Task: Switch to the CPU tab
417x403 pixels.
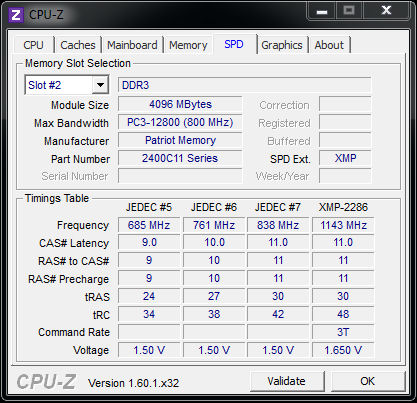Action: click(33, 45)
